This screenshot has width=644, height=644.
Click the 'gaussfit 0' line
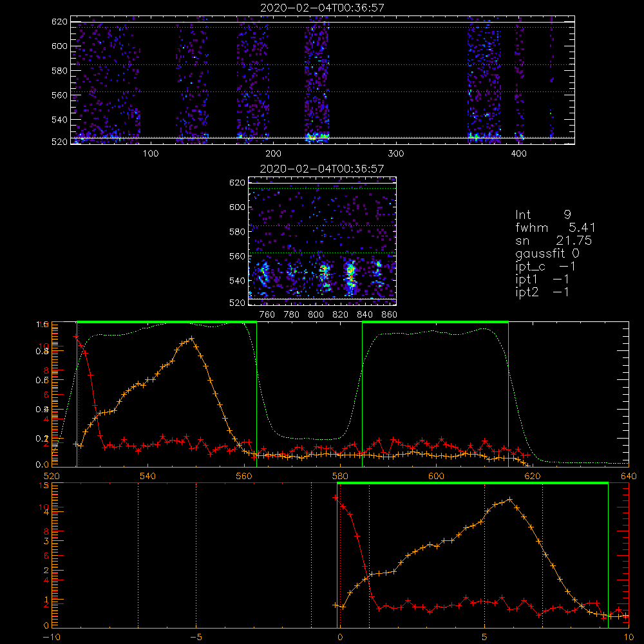click(x=547, y=253)
